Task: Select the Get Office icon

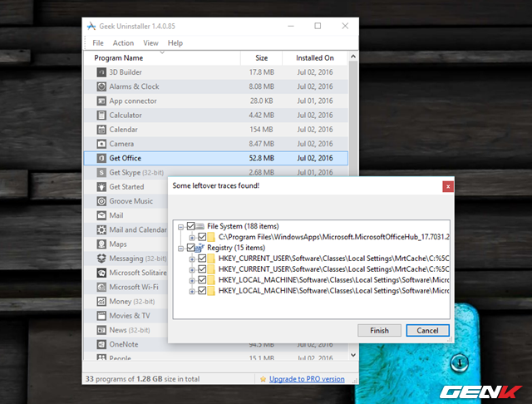Action: coord(101,158)
